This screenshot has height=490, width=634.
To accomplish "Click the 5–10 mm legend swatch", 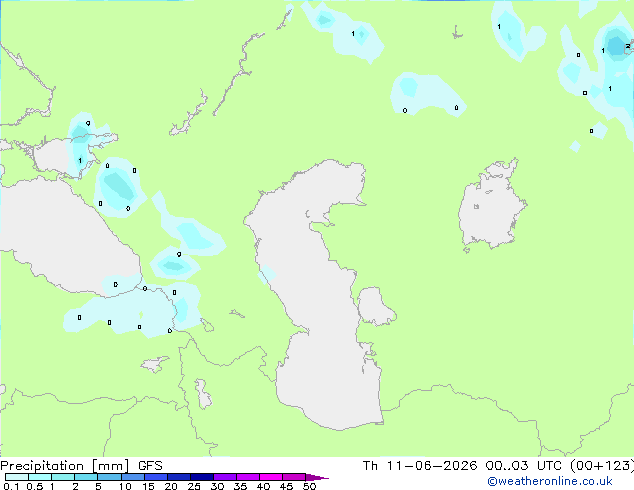I will point(109,477).
